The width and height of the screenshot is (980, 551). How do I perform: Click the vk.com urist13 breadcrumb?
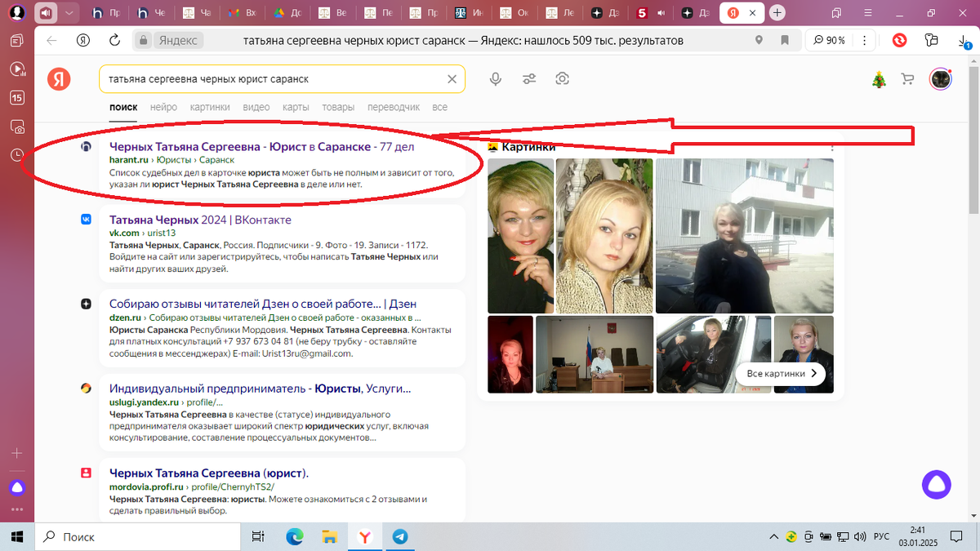[x=143, y=233]
